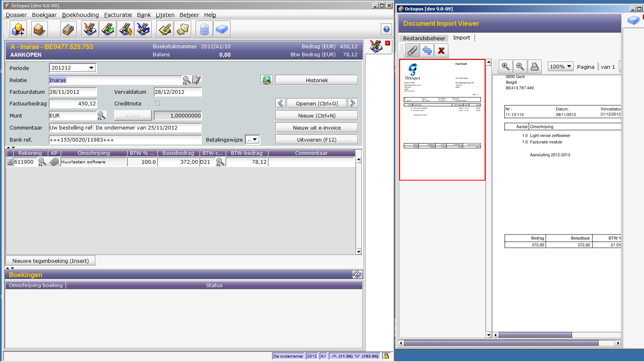Open the Periode dropdown 201212
The width and height of the screenshot is (644, 362).
(91, 68)
